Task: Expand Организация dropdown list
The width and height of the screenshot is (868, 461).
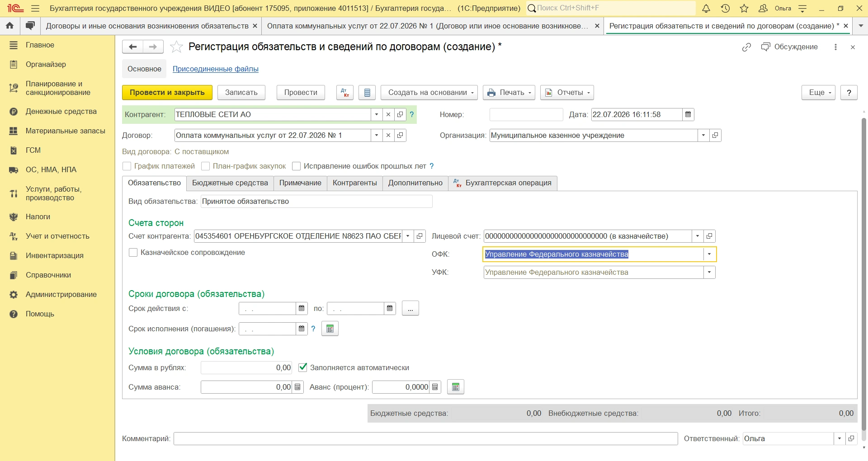Action: [703, 136]
